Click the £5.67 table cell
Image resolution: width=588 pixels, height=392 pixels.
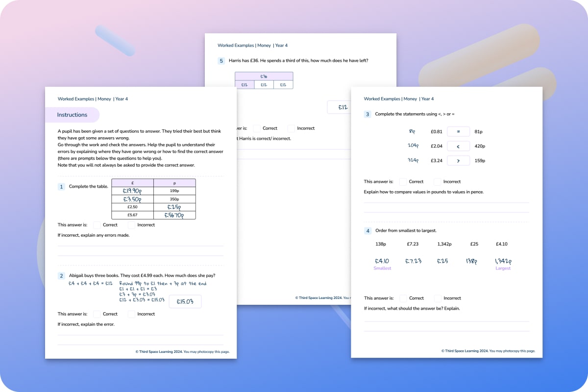click(x=133, y=215)
